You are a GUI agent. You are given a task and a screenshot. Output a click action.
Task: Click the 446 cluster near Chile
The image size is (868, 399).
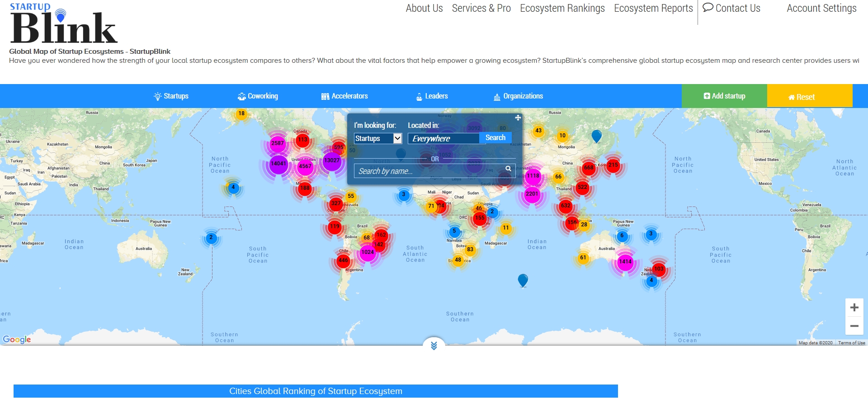(343, 260)
